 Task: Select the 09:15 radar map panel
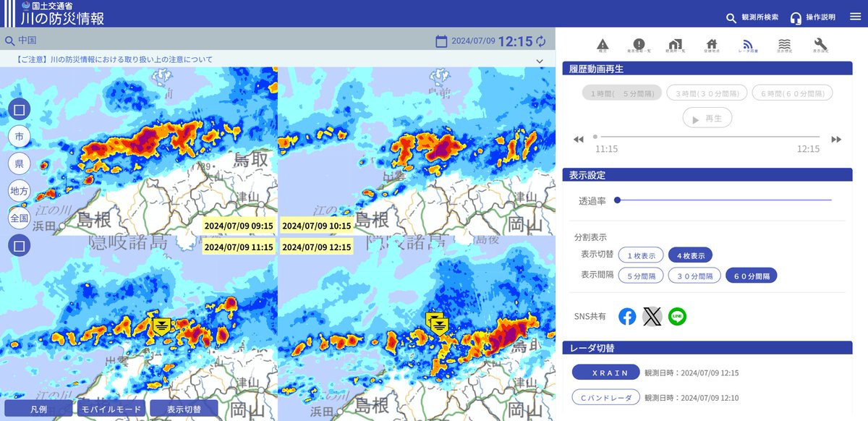[139, 150]
